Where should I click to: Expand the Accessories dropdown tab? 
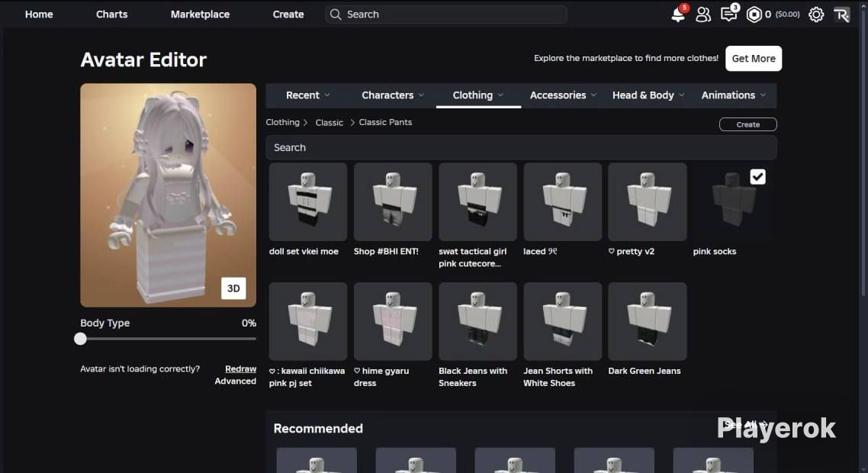click(563, 95)
